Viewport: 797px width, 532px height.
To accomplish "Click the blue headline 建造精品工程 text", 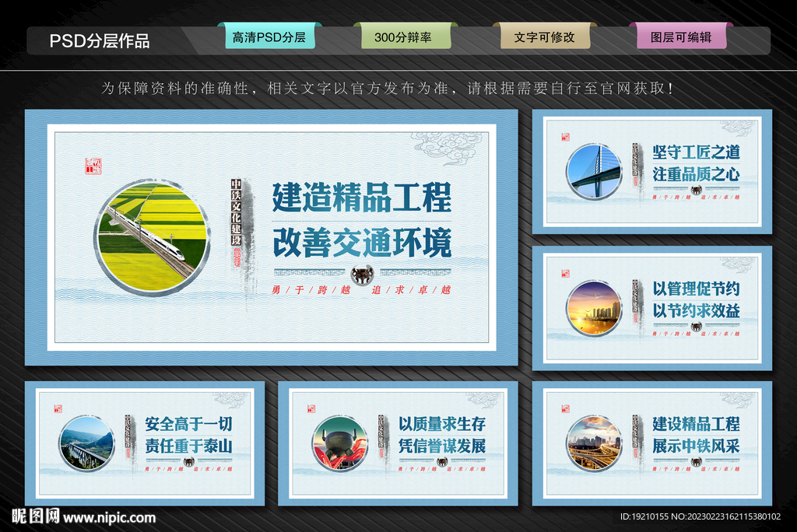I will (362, 198).
